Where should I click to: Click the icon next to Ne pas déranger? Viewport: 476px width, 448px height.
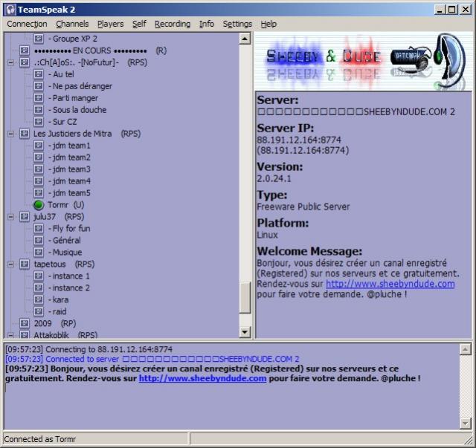click(x=39, y=86)
